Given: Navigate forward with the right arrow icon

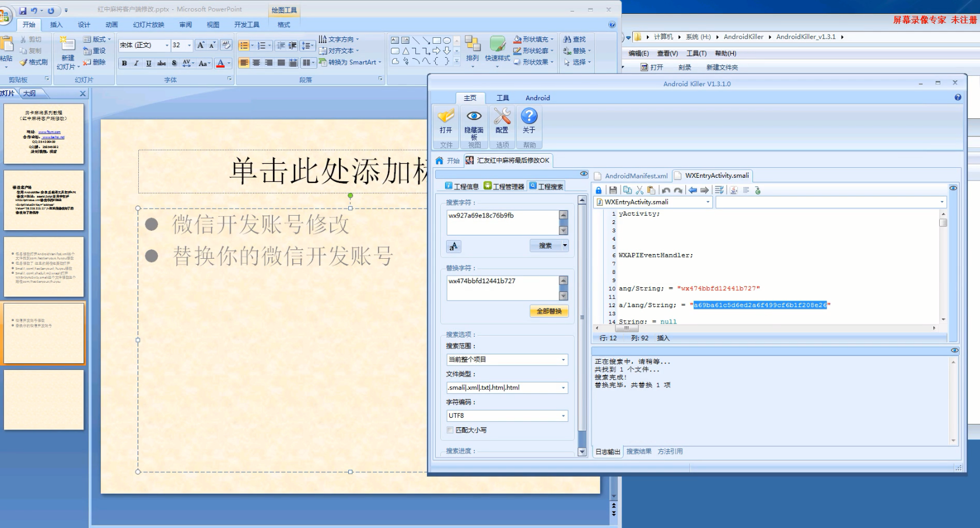Looking at the screenshot, I should coord(705,190).
